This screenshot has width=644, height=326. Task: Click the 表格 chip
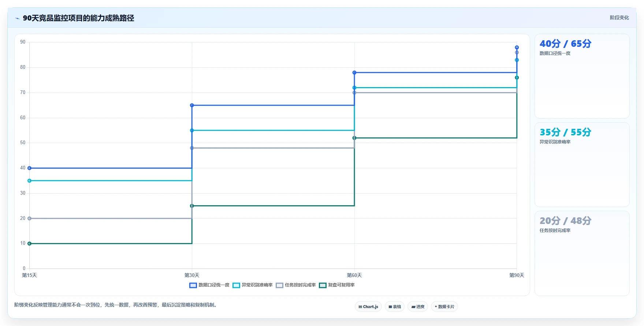[x=395, y=307]
